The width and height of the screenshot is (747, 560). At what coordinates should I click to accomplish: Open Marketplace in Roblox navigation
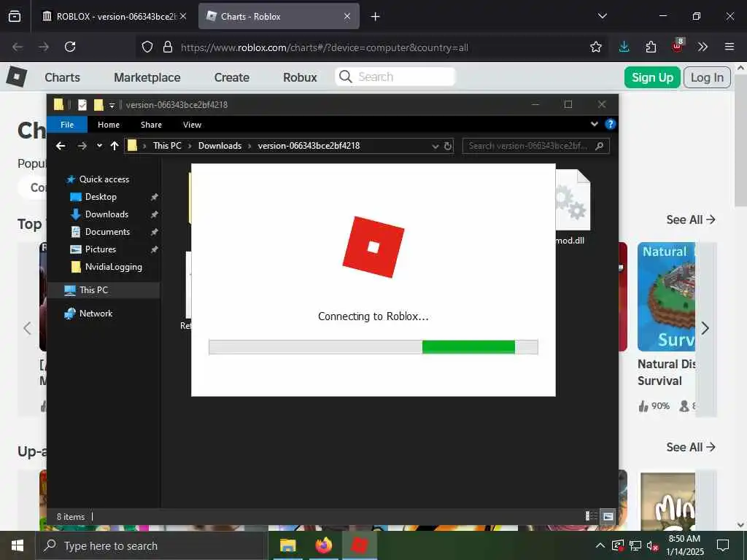coord(147,77)
